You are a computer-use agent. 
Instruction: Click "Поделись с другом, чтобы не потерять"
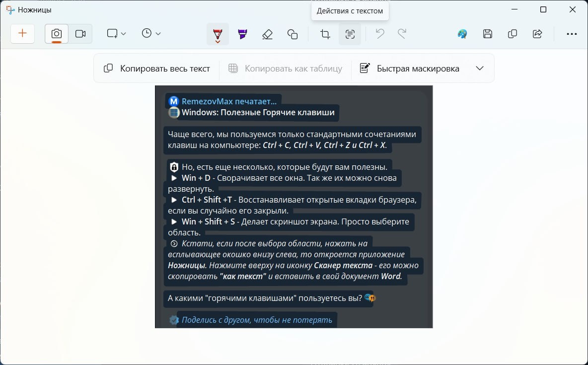pos(257,320)
